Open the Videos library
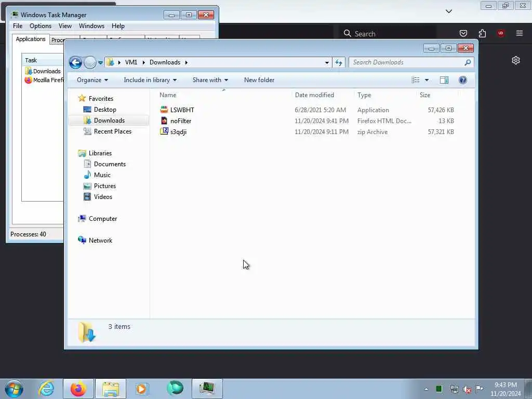 click(103, 197)
